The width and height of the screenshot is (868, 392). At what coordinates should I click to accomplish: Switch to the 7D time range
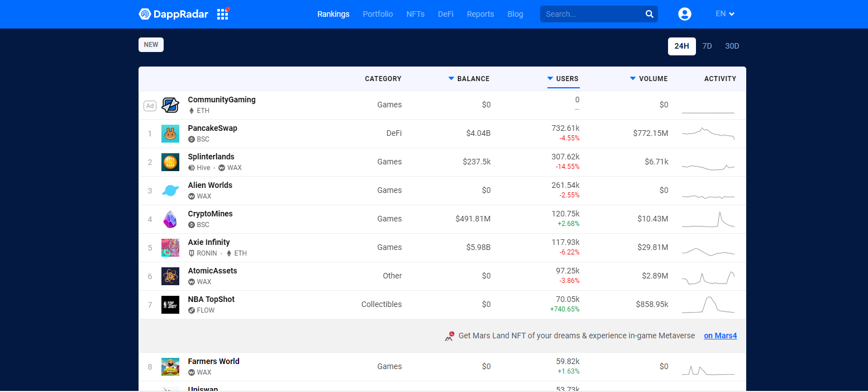click(x=707, y=46)
